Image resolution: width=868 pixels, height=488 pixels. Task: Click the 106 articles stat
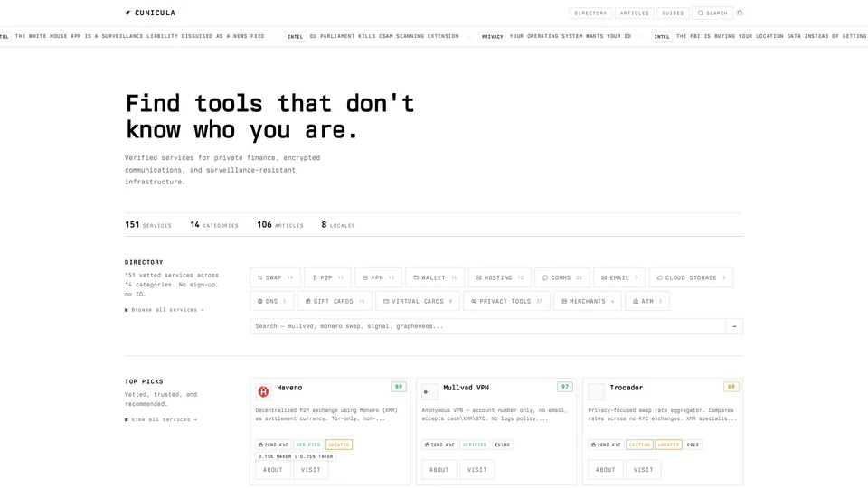(280, 225)
